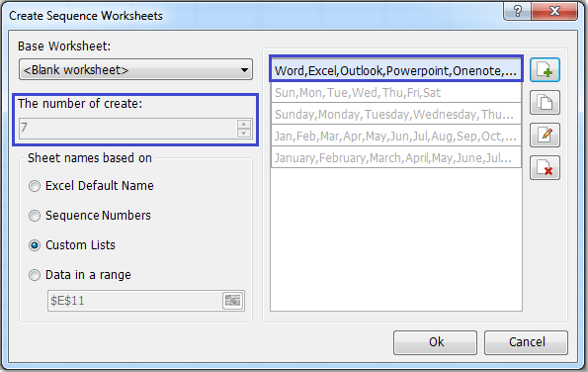Click the delete custom list icon
588x372 pixels.
click(545, 168)
